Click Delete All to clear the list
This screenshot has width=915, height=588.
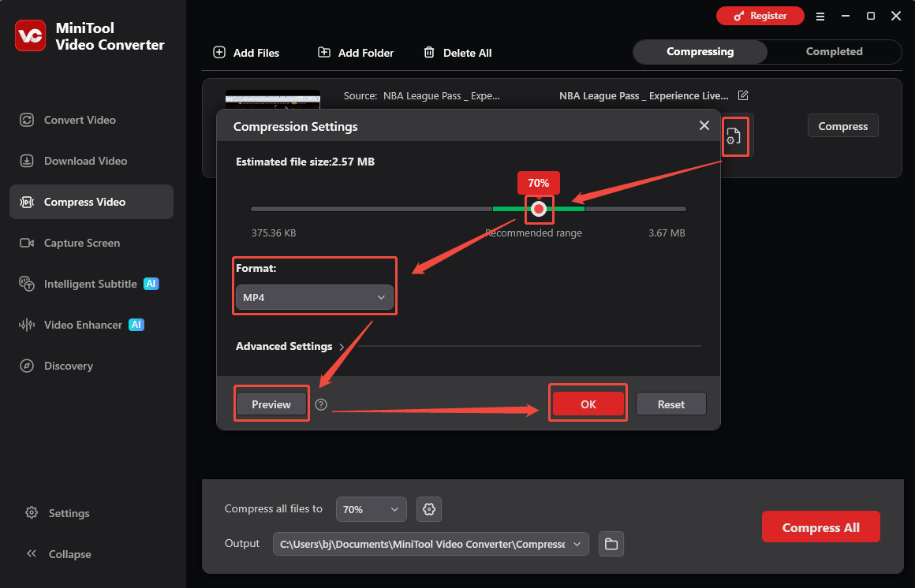[x=458, y=53]
